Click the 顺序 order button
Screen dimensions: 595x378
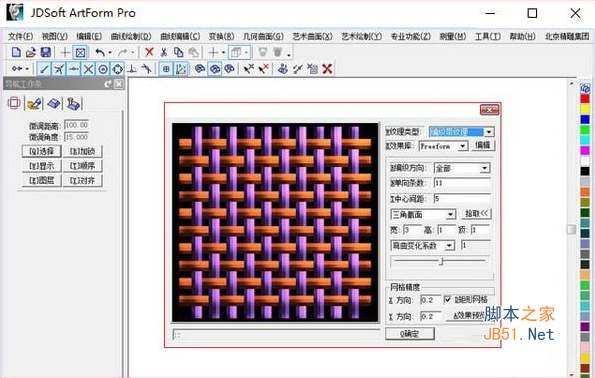[x=83, y=166]
